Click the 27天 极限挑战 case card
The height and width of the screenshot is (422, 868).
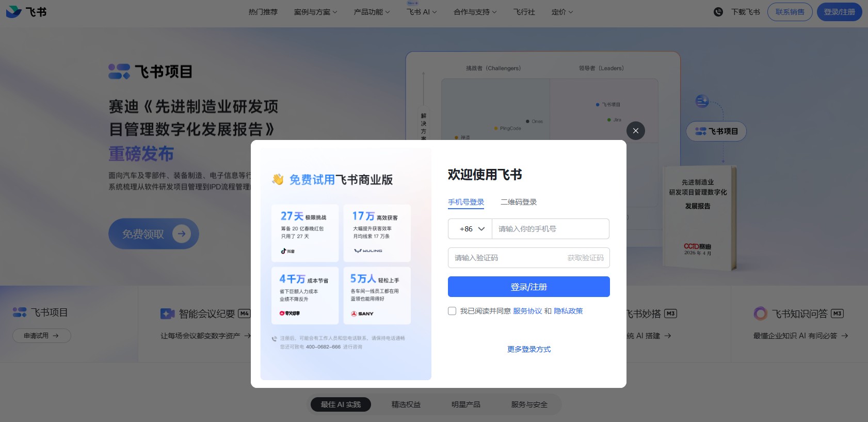[305, 233]
